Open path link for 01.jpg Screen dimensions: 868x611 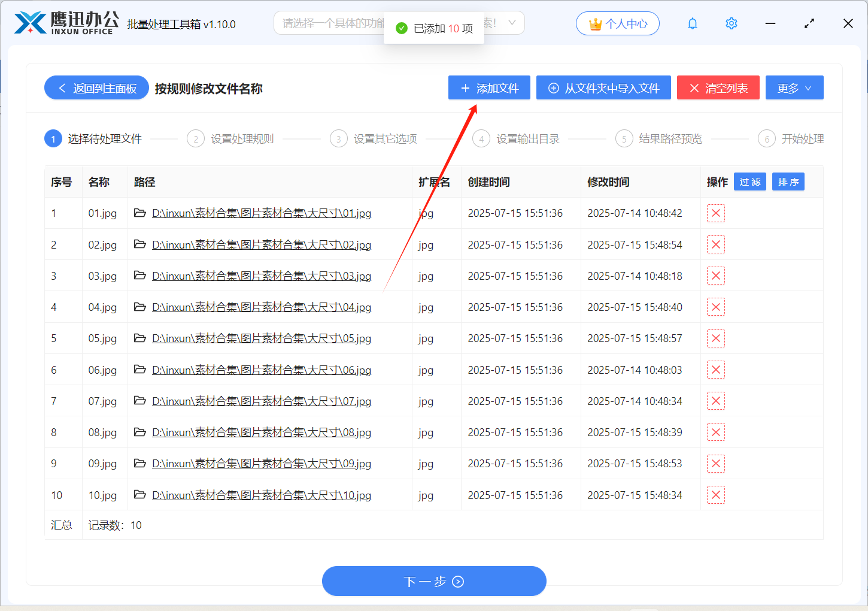262,213
